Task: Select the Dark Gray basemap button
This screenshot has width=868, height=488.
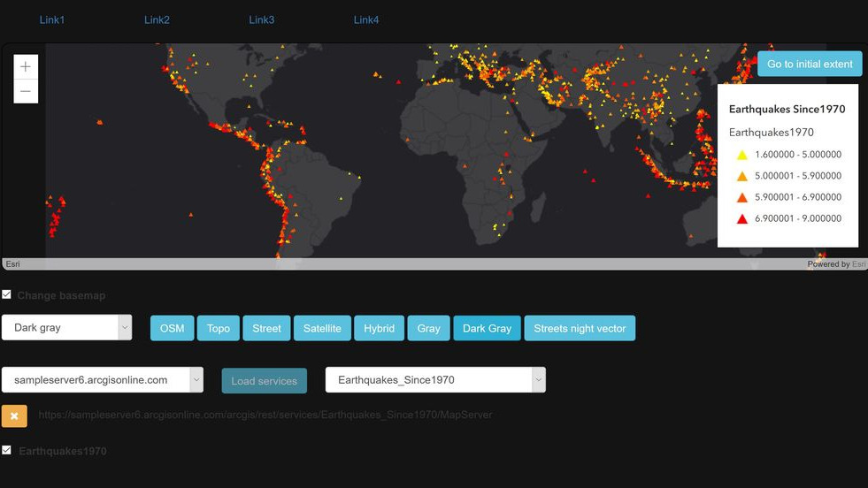Action: click(x=488, y=328)
